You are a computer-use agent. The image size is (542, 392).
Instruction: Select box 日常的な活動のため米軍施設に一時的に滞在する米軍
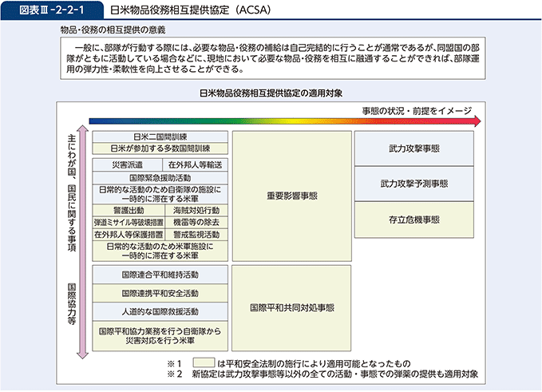click(x=160, y=251)
